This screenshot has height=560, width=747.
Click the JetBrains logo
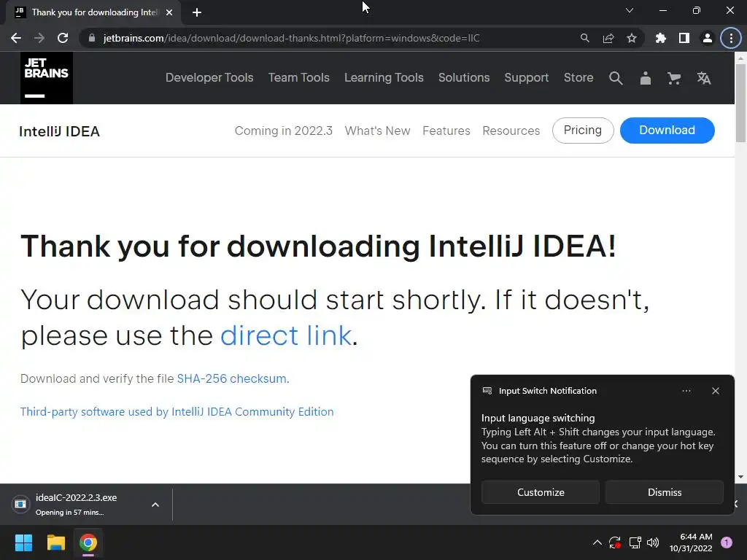[47, 78]
